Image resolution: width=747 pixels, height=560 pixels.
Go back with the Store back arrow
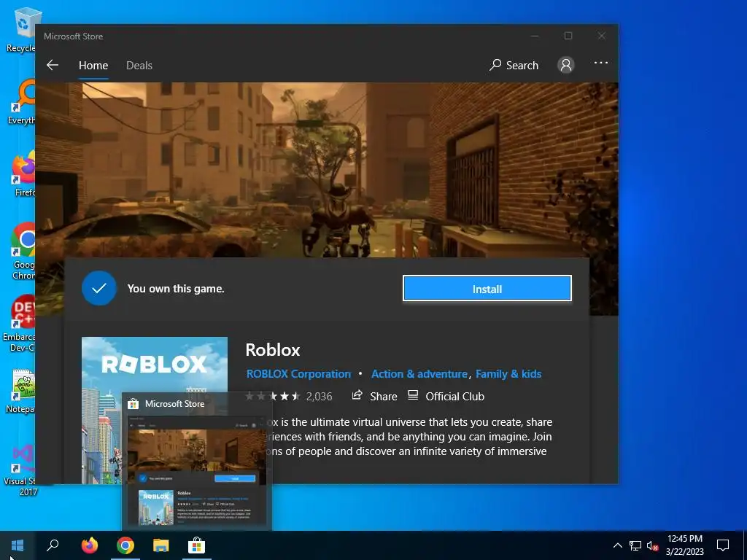(53, 65)
